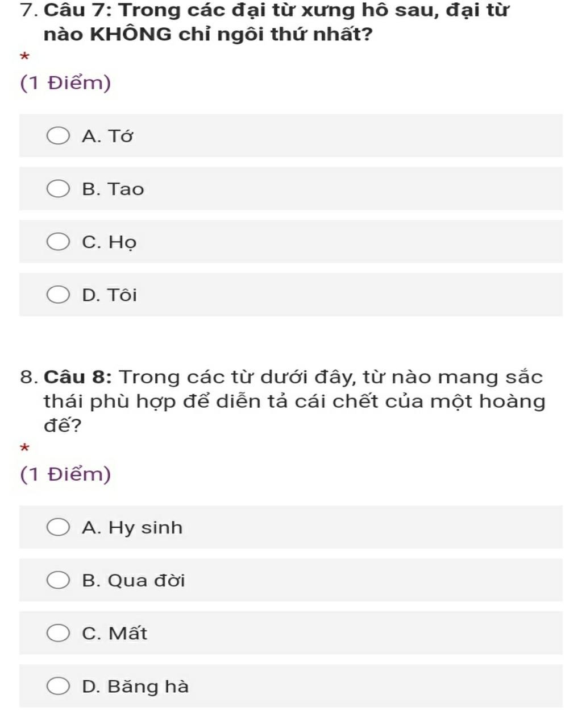
Task: Choose the radio circle beside B. Tao
Action: (58, 189)
